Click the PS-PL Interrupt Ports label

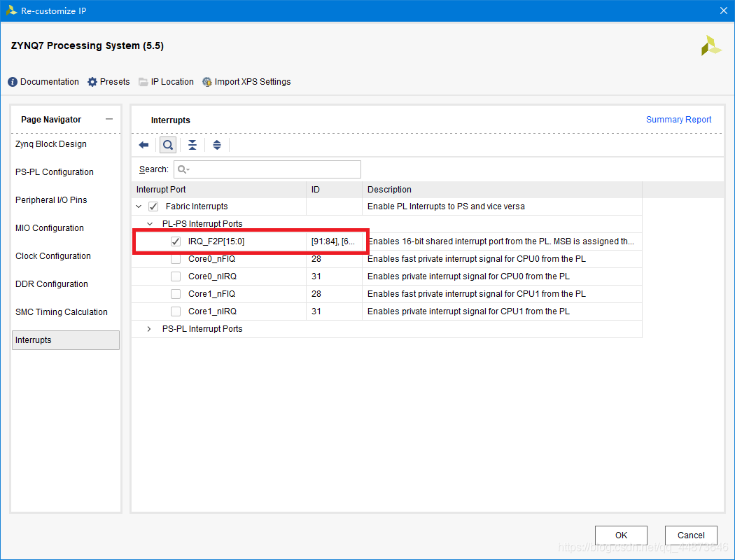[202, 329]
